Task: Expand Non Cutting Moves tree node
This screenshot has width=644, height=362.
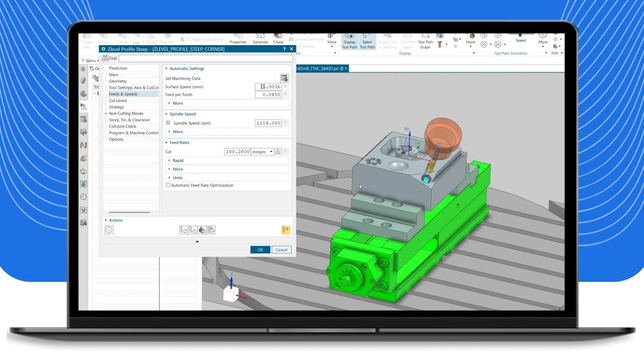Action: [x=106, y=114]
